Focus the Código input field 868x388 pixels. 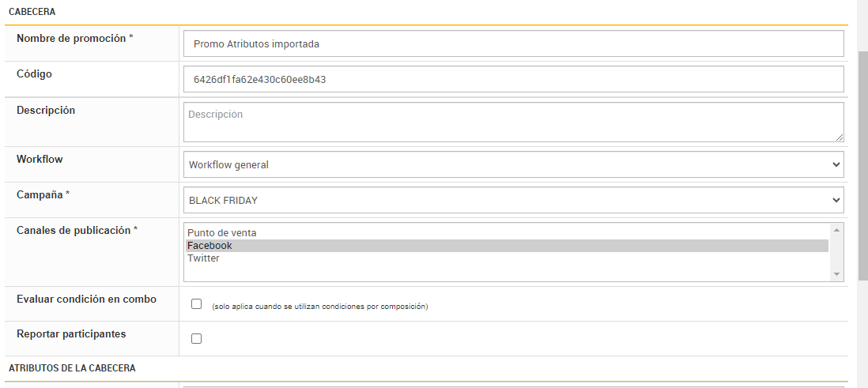click(513, 80)
